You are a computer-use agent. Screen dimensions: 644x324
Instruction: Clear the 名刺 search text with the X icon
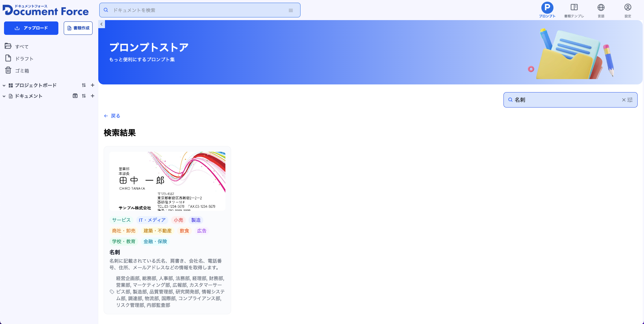click(624, 100)
